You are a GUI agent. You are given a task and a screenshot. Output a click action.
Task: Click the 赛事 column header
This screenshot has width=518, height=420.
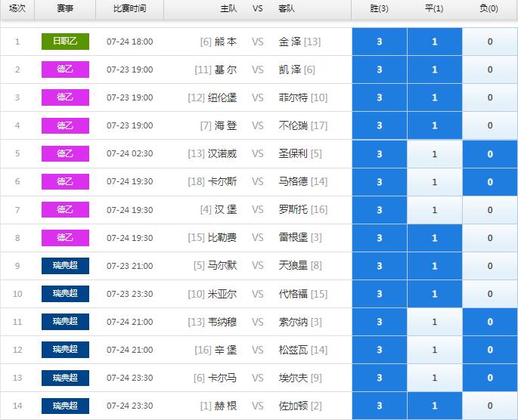pos(65,9)
